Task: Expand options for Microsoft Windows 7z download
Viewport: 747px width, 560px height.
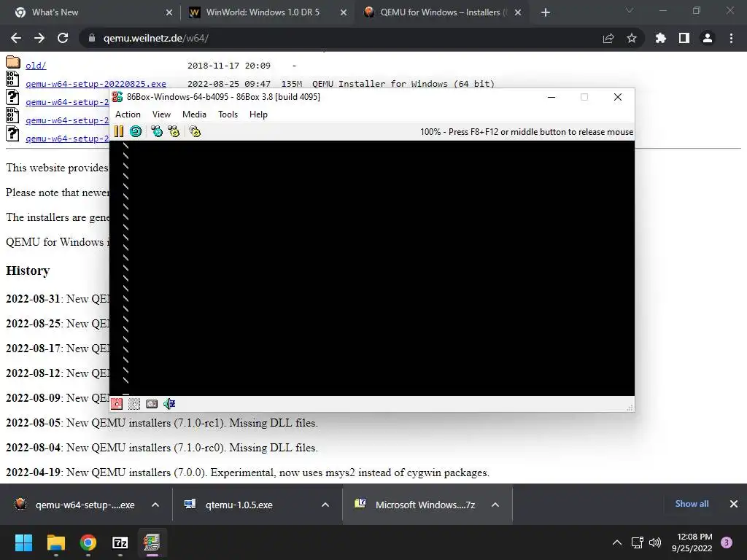Action: click(x=495, y=505)
